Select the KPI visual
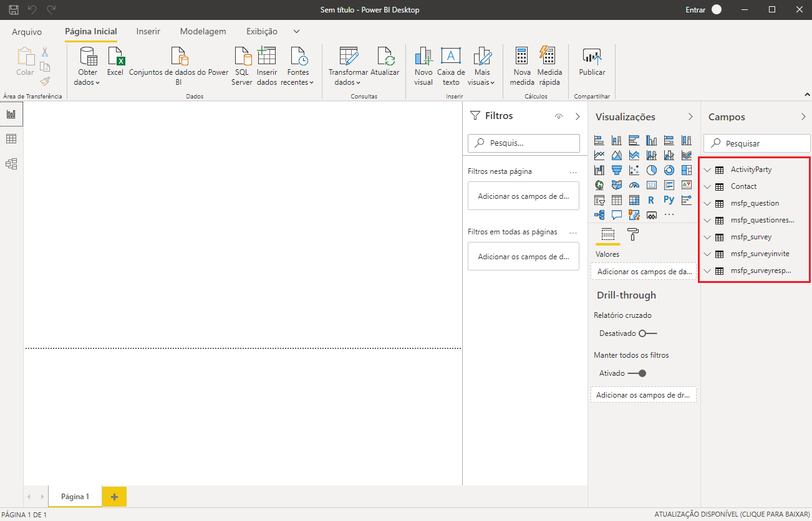Screen dimensions: 812x521 point(687,185)
